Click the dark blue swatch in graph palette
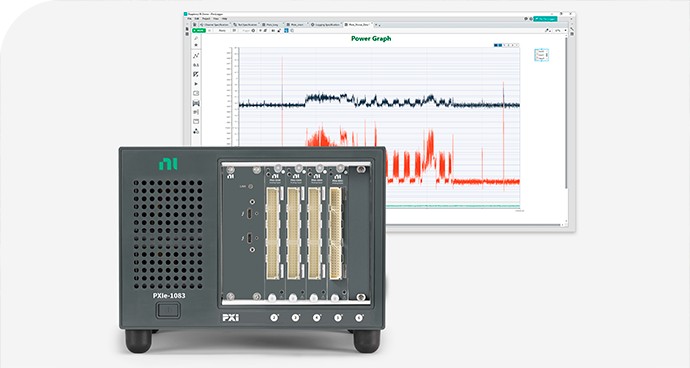Screen dimensions: 690x368 (495, 45)
